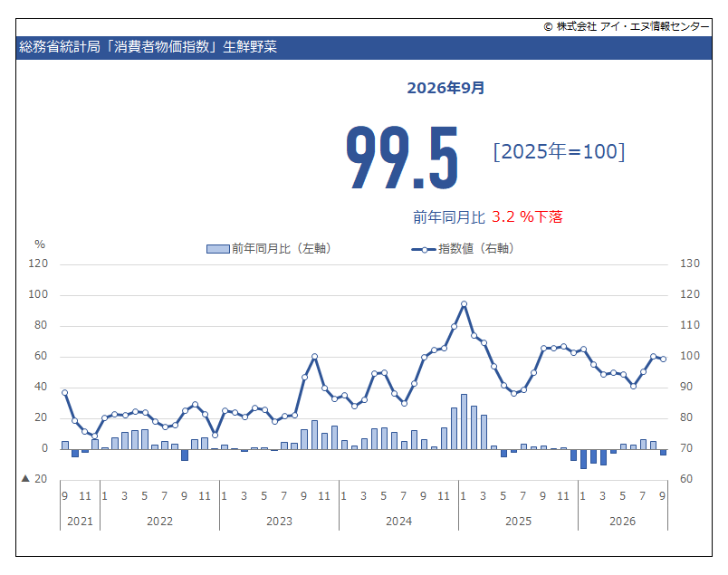Click the last line marker at September 2026
Screen dimensions: 728x575
click(663, 359)
